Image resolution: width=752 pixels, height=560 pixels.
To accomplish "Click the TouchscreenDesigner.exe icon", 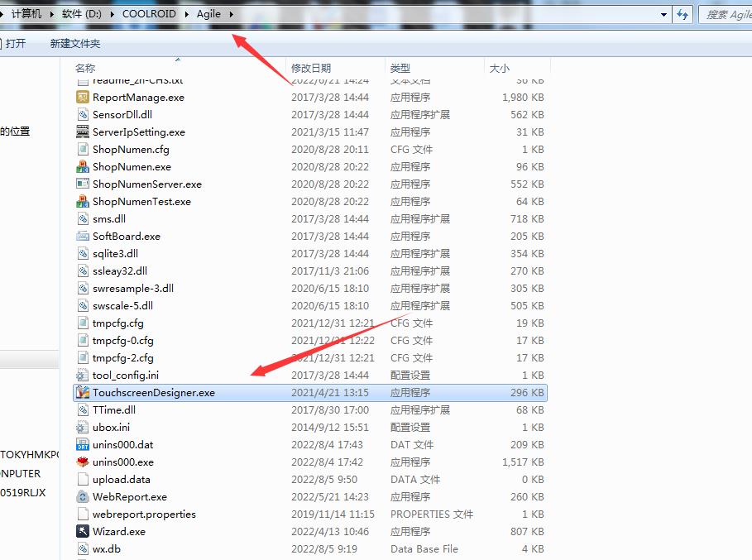I will 83,393.
